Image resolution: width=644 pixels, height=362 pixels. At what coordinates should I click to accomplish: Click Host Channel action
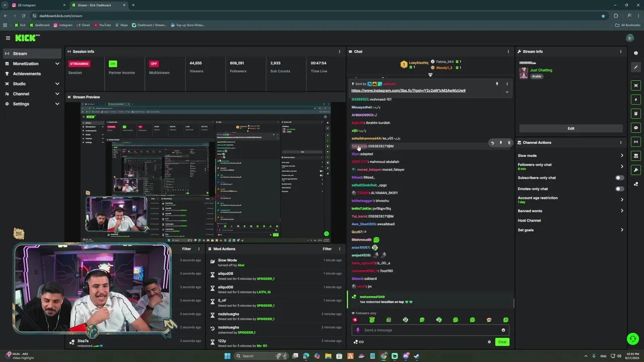529,221
